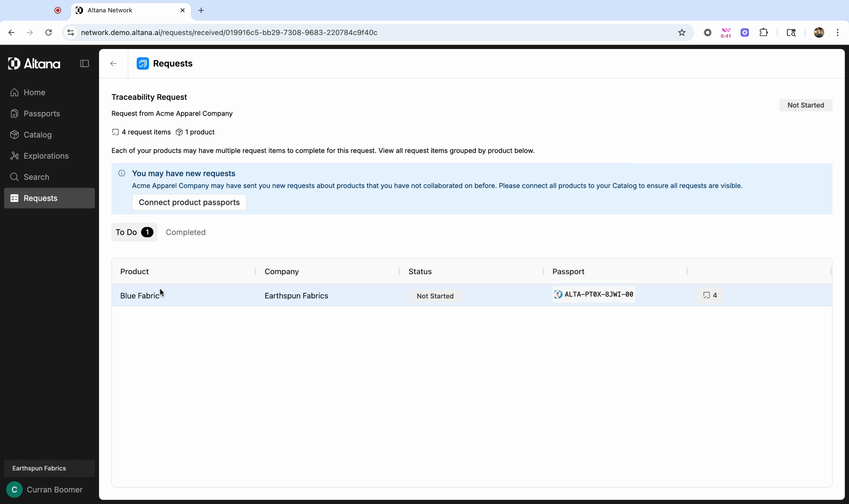
Task: Click passport ALTA-PT0X-8JWI-00 chip
Action: 594,294
